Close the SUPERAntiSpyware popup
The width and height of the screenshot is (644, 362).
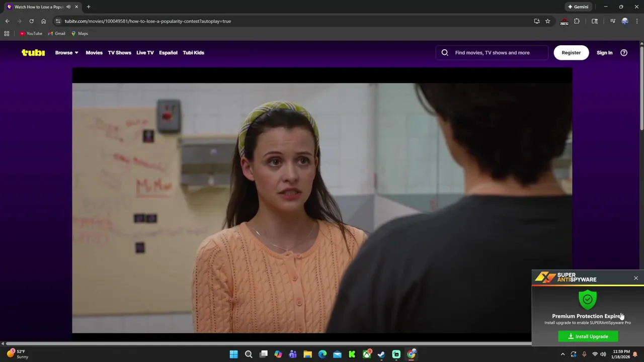coord(636,278)
